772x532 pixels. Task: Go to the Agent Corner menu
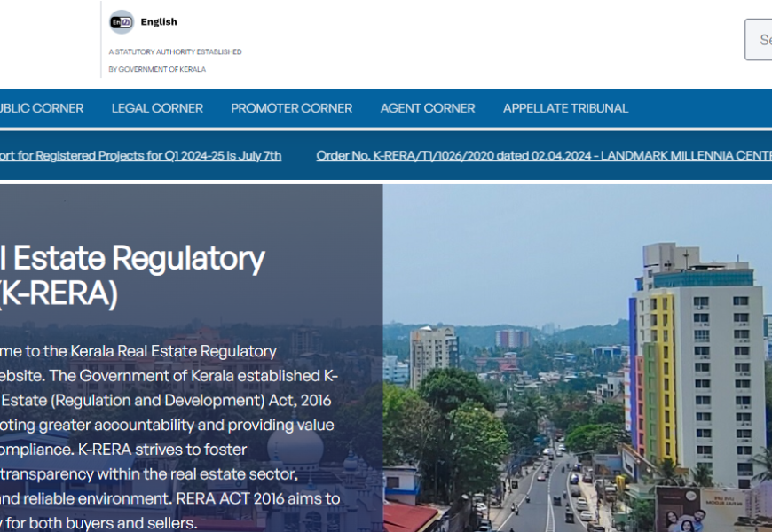(x=428, y=108)
